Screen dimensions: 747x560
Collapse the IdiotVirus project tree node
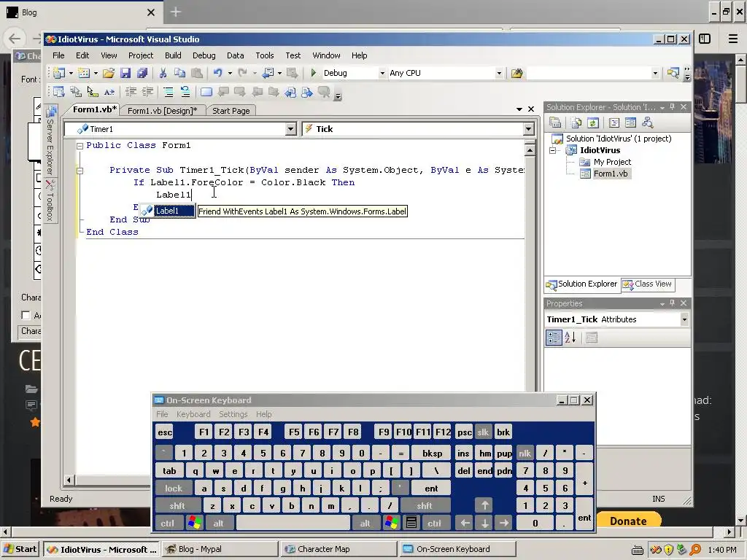coord(553,150)
